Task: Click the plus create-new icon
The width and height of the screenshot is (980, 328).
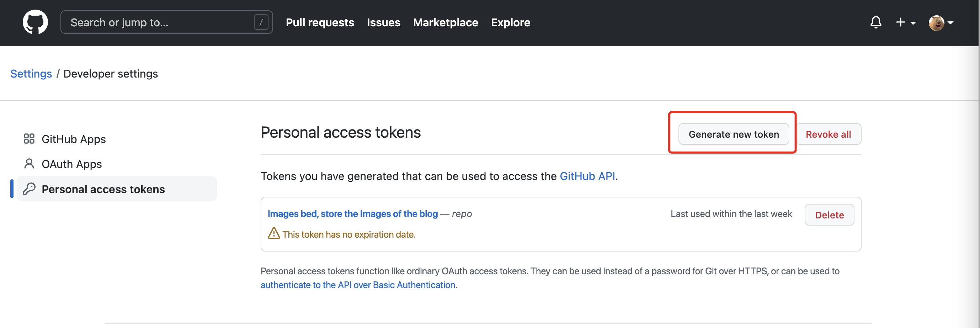Action: tap(900, 22)
